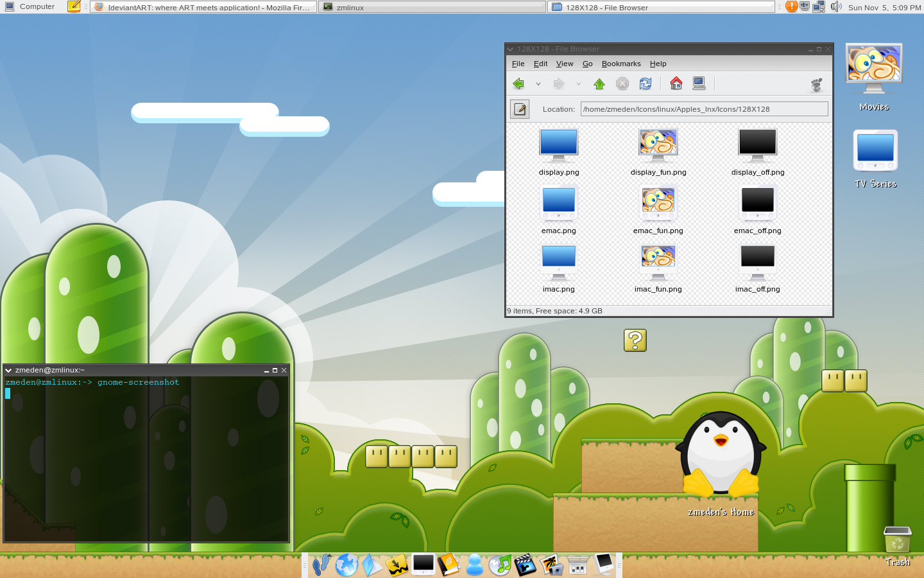Open the Bookmarks menu
Viewport: 924px width, 578px height.
point(621,64)
